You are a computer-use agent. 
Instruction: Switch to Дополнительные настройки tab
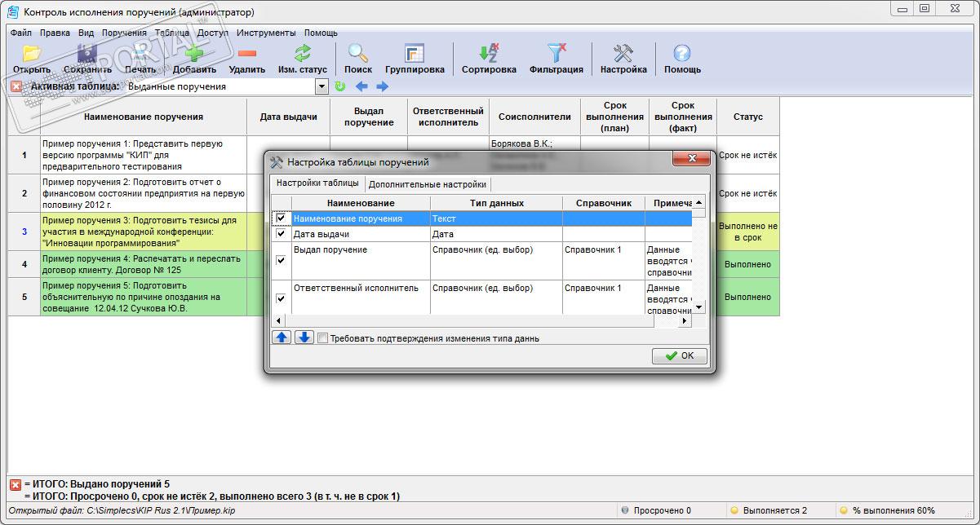pos(428,184)
